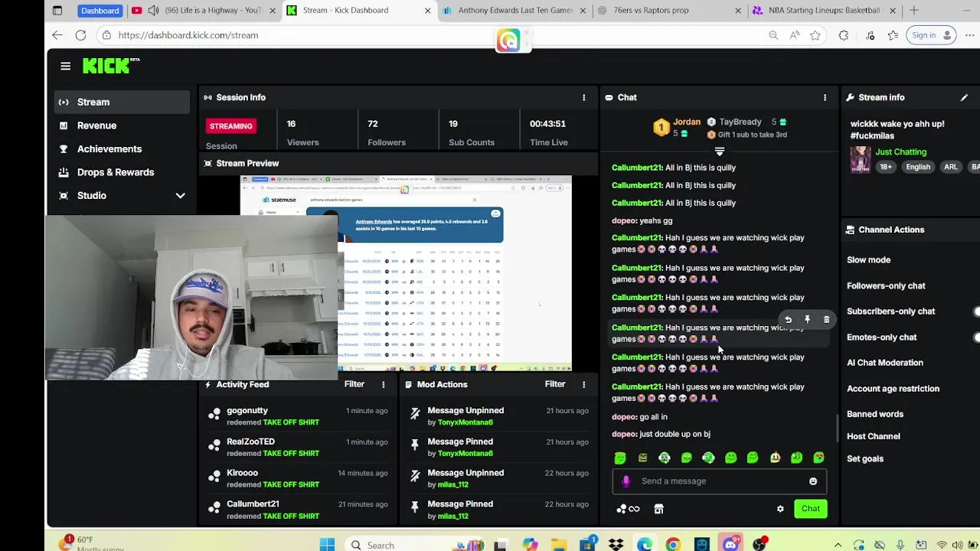Switch to NBA Starting Lineups tab
Viewport: 980px width, 551px height.
824,11
